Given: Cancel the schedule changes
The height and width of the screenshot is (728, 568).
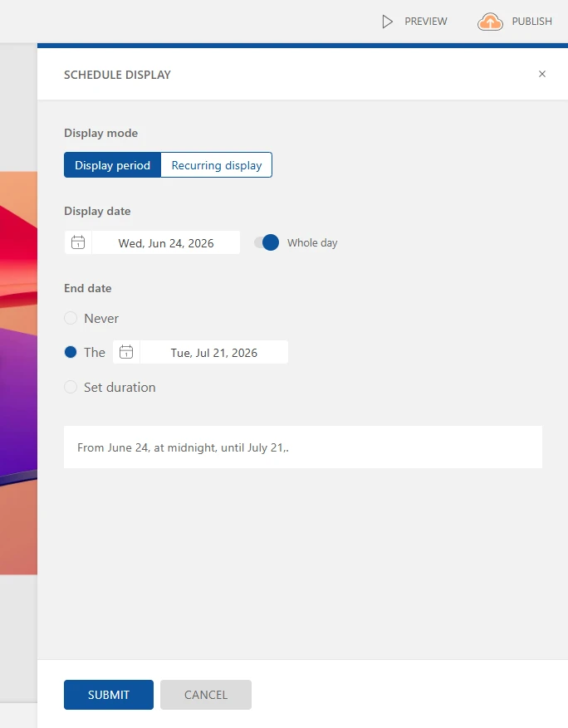Looking at the screenshot, I should tap(206, 695).
